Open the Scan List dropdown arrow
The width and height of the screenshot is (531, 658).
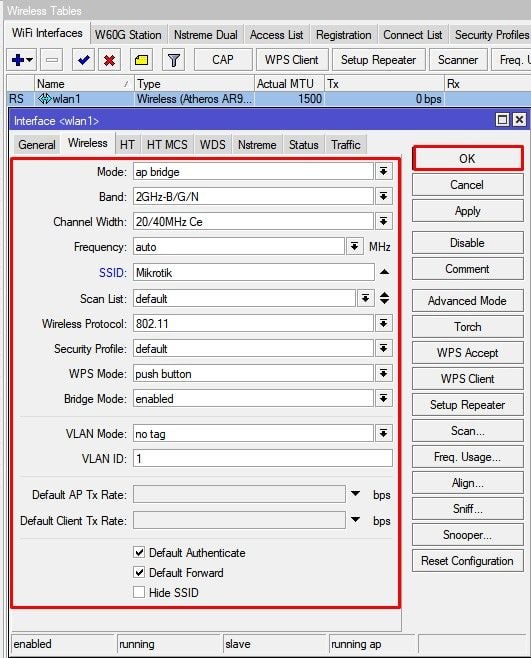pyautogui.click(x=366, y=298)
